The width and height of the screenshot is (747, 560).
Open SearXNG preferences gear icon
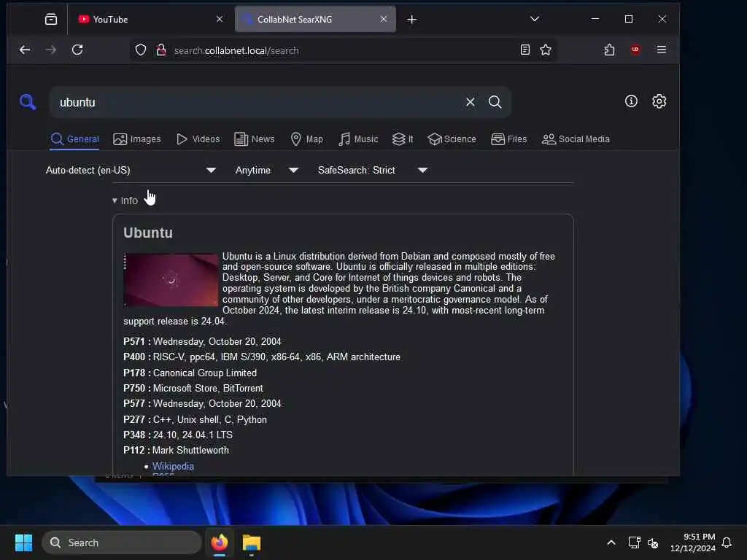(659, 101)
